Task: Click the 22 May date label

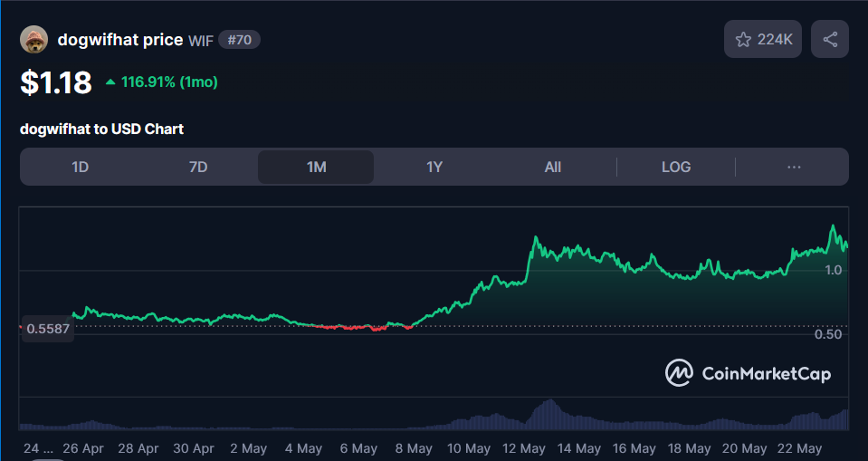Action: [799, 448]
